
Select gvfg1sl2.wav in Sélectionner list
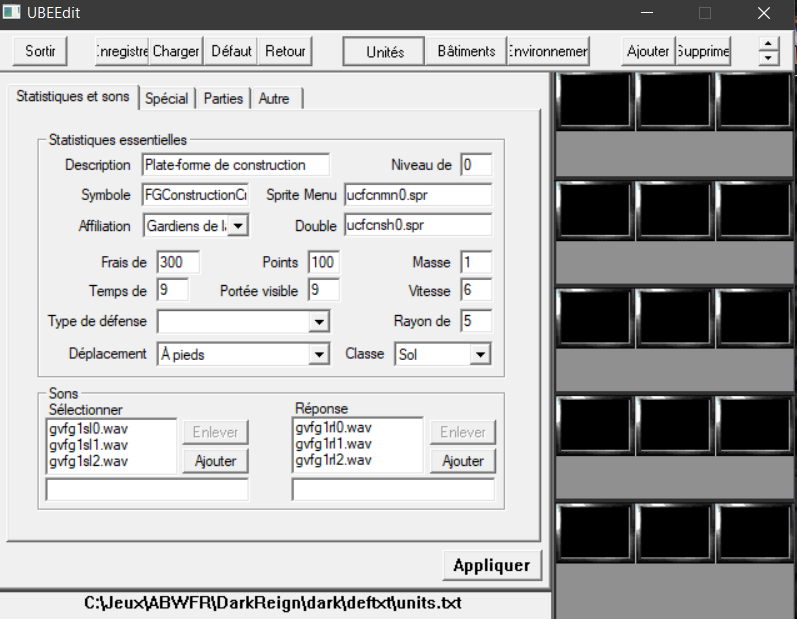(x=88, y=461)
